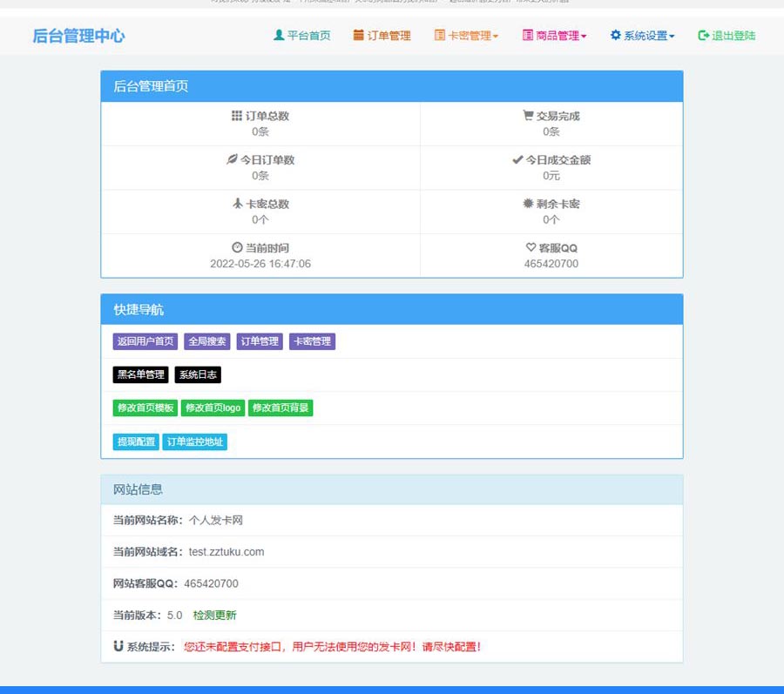
Task: Open the 系统日志 black button
Action: point(198,374)
